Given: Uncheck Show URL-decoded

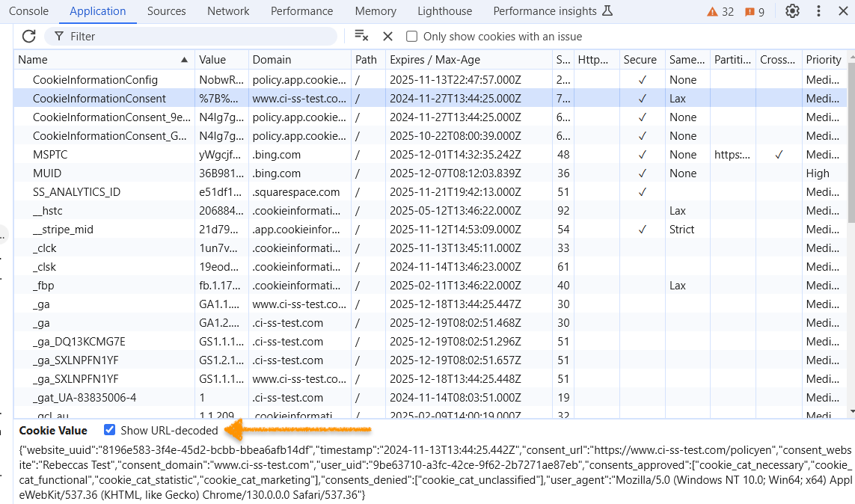Looking at the screenshot, I should click(110, 430).
